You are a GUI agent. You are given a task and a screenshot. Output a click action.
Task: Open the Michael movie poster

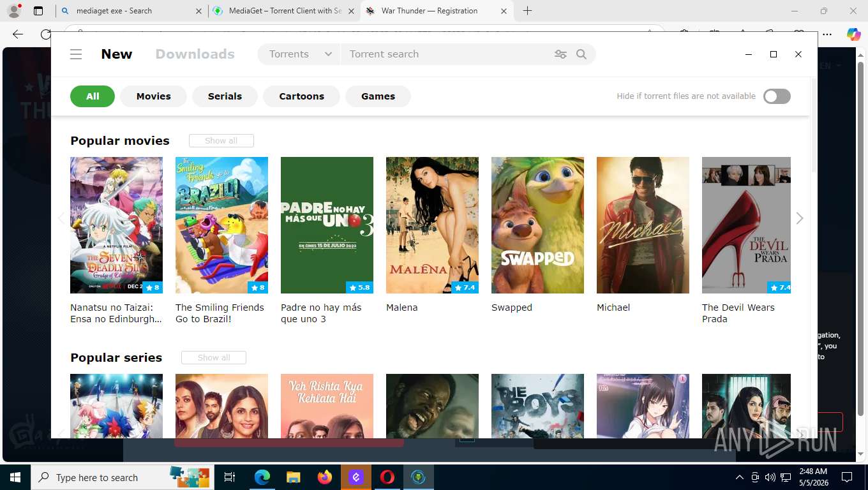643,225
